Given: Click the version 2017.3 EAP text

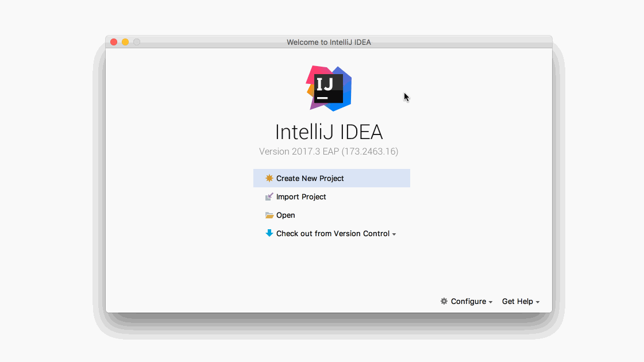Looking at the screenshot, I should coord(329,152).
